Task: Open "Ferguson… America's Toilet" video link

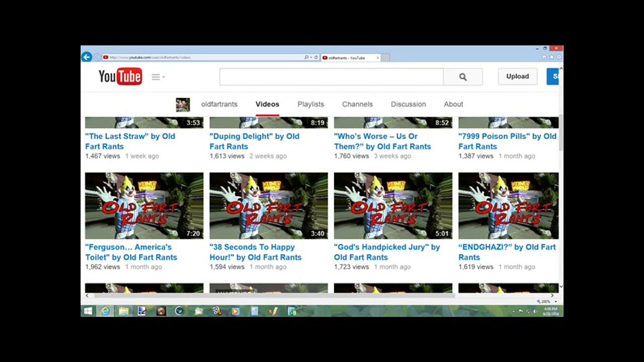Action: pyautogui.click(x=131, y=252)
